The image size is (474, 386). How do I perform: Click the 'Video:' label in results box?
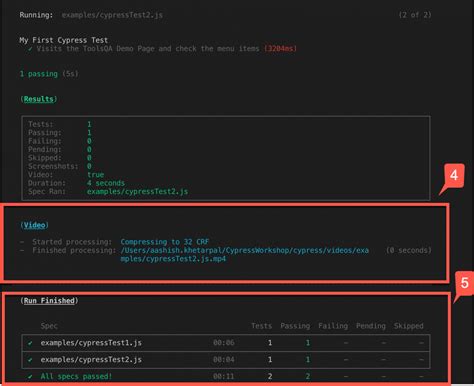(41, 175)
